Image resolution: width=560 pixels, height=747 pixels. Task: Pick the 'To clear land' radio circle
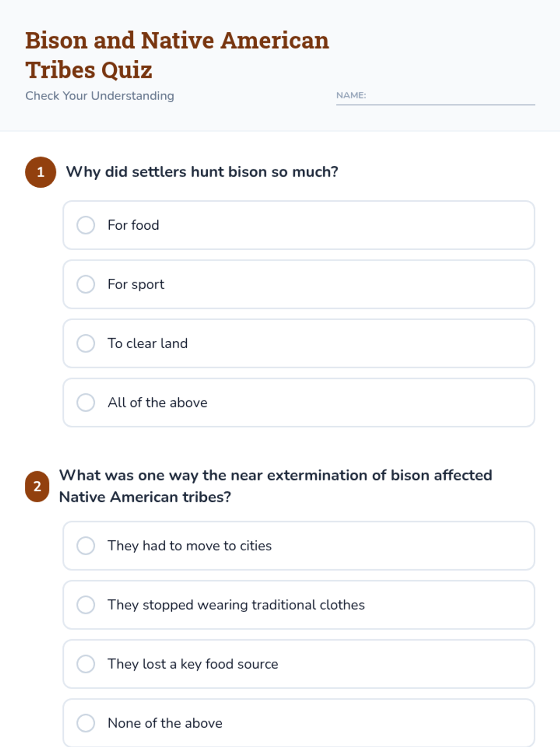click(x=86, y=343)
